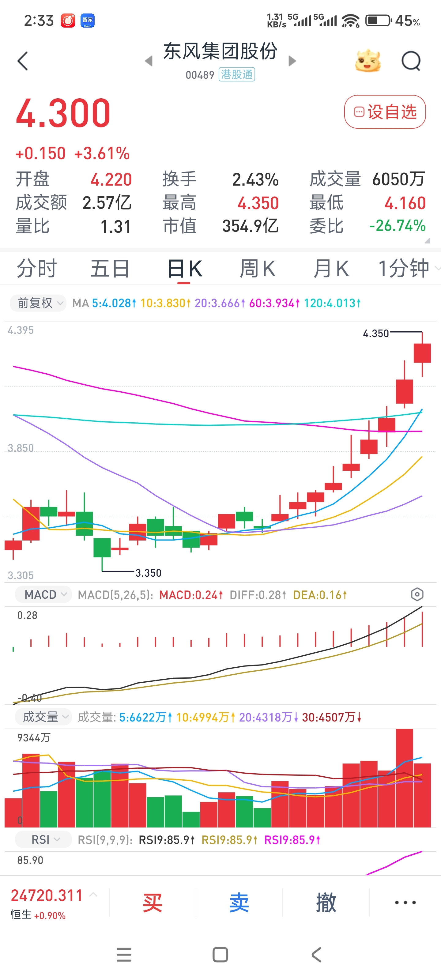Go to next stock with right triangle

tap(292, 61)
